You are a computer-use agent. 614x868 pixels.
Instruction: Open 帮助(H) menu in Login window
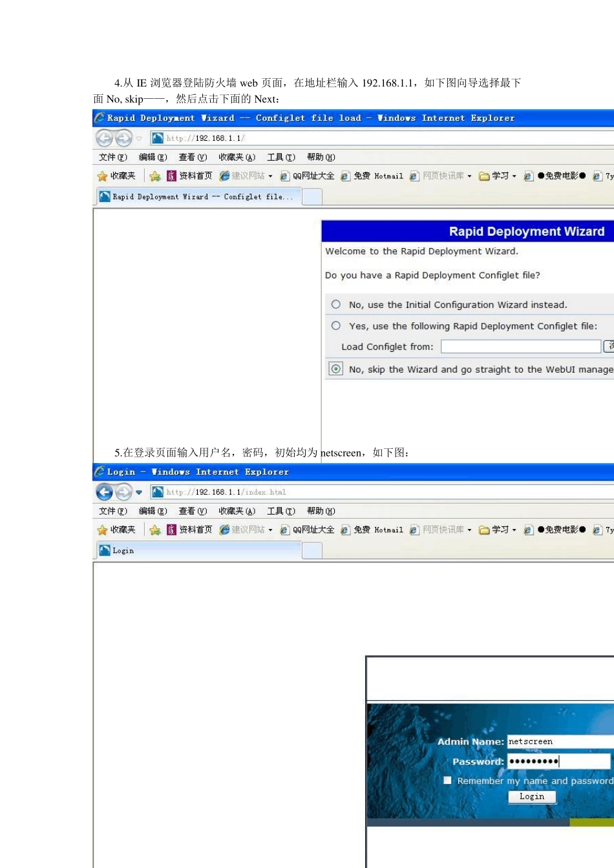pos(321,511)
